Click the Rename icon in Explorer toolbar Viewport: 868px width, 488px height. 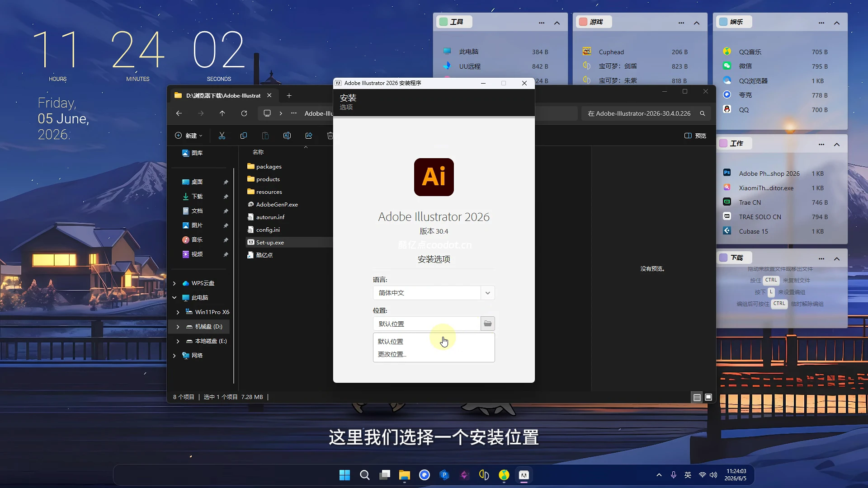287,136
